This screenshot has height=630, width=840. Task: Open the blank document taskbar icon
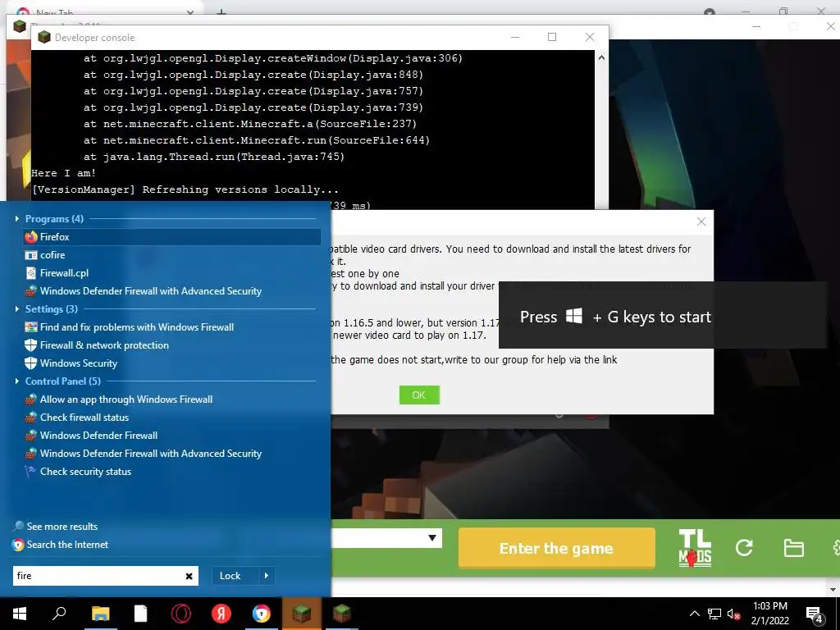[x=140, y=614]
